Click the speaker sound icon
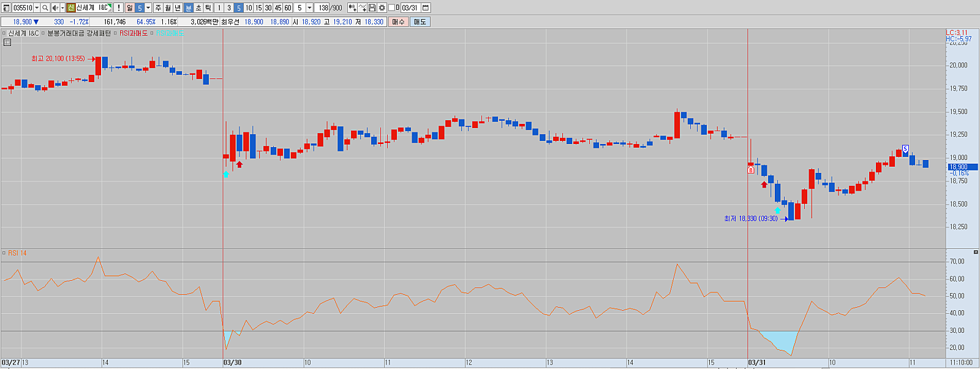This screenshot has width=980, height=369. coord(55,8)
